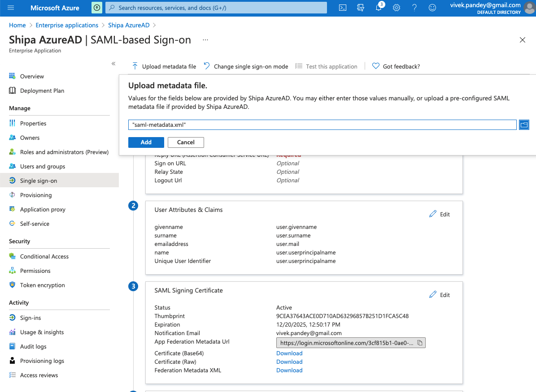The width and height of the screenshot is (536, 392).
Task: Click the Properties bars icon
Action: pos(12,123)
